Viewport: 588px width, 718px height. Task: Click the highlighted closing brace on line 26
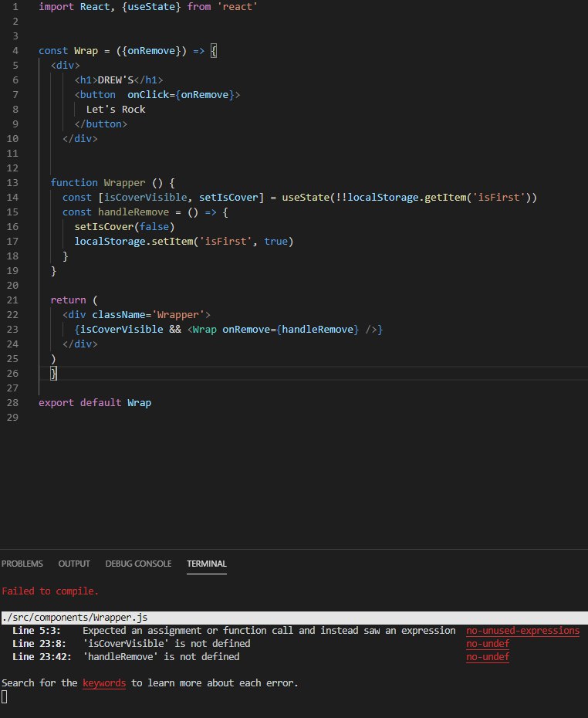[x=53, y=374]
